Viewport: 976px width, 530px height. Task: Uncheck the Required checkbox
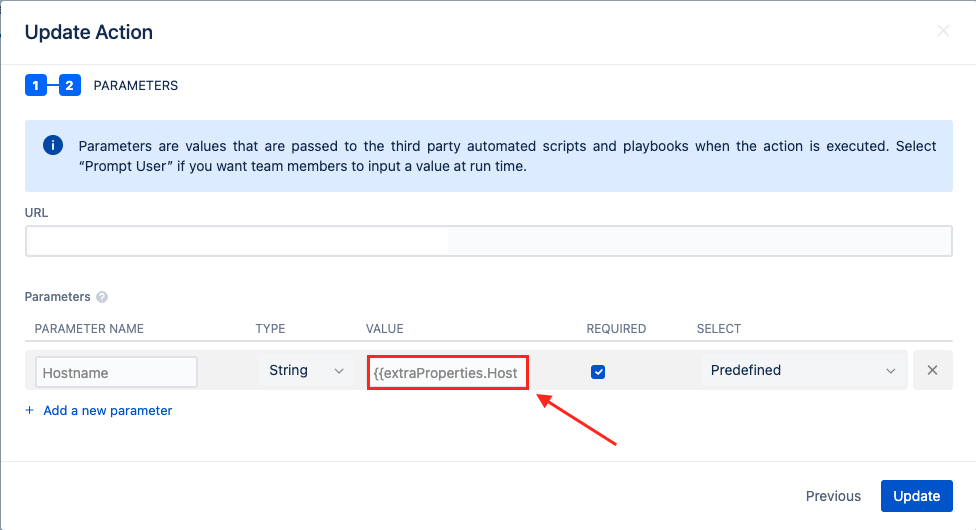pos(598,372)
